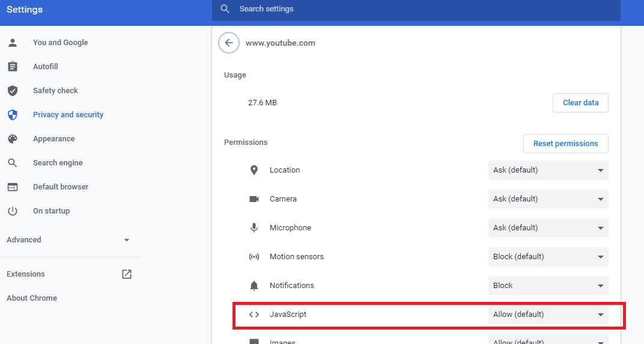Click the Appearance palette icon

pyautogui.click(x=13, y=138)
